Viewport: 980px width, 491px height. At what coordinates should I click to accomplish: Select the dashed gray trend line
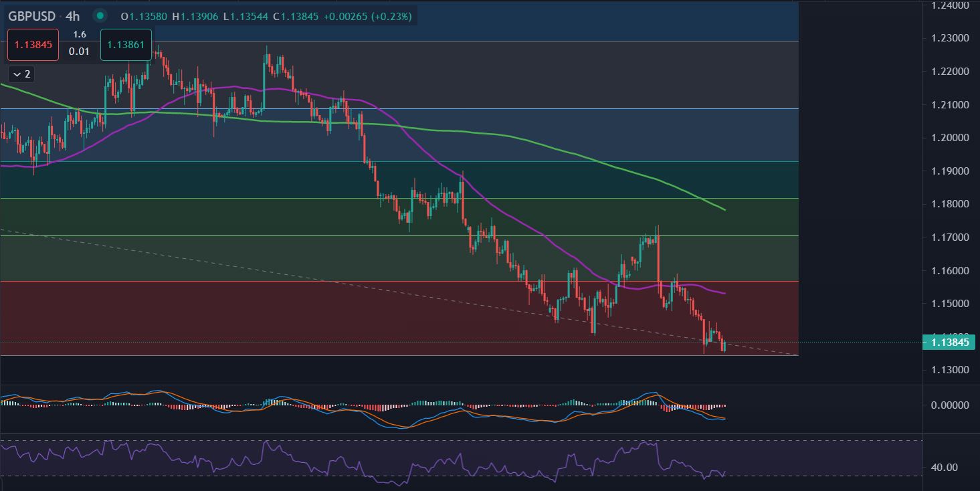(268, 268)
